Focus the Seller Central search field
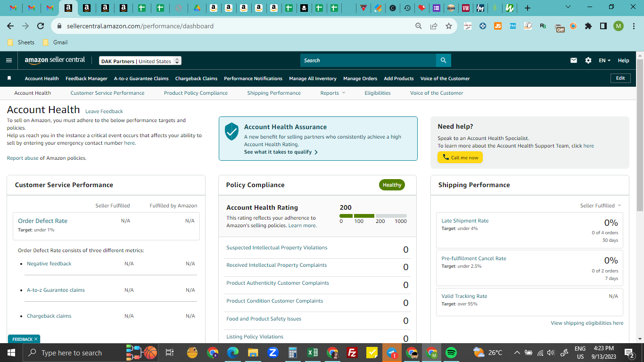644x362 pixels. click(368, 60)
